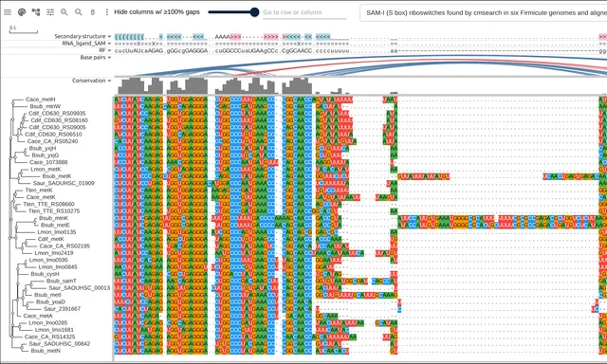607x364 pixels.
Task: Select the Cdif_metK sequence label
Action: point(50,239)
